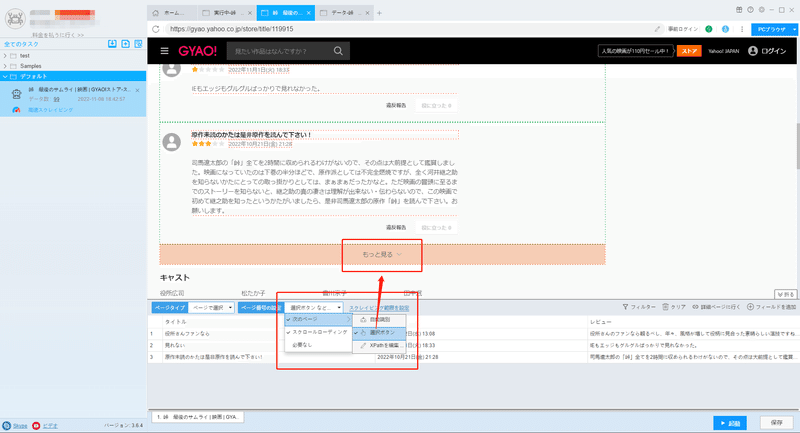Viewport: 800px width, 433px height.
Task: Open the ページで選択 dropdown
Action: (211, 308)
